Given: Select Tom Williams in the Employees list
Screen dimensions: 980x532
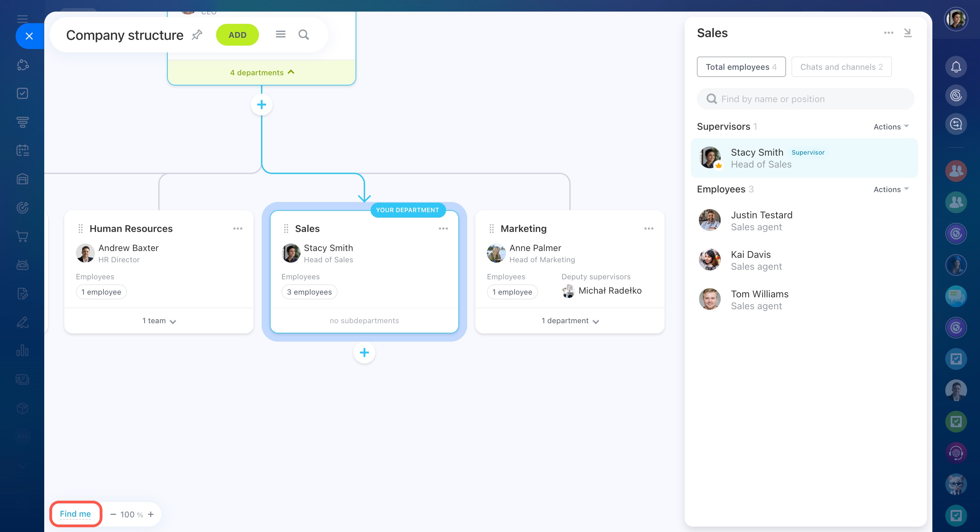Looking at the screenshot, I should click(x=804, y=300).
